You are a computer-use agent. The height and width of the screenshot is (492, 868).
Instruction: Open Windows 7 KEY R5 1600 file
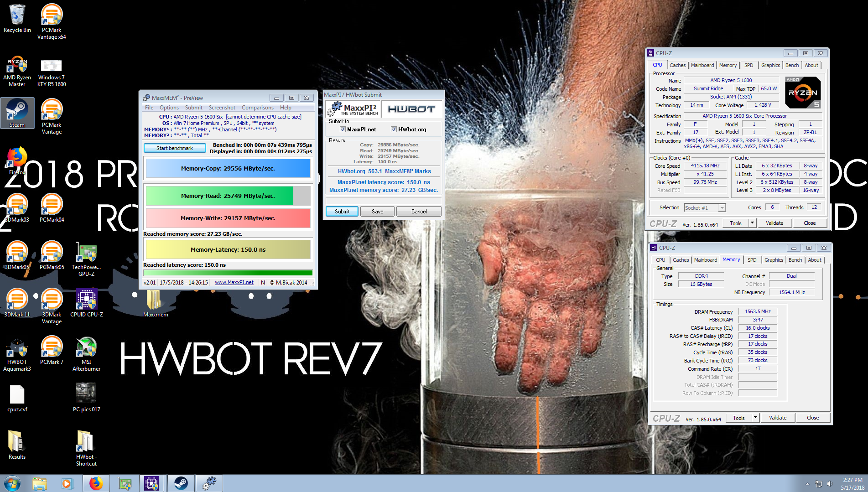[x=52, y=72]
